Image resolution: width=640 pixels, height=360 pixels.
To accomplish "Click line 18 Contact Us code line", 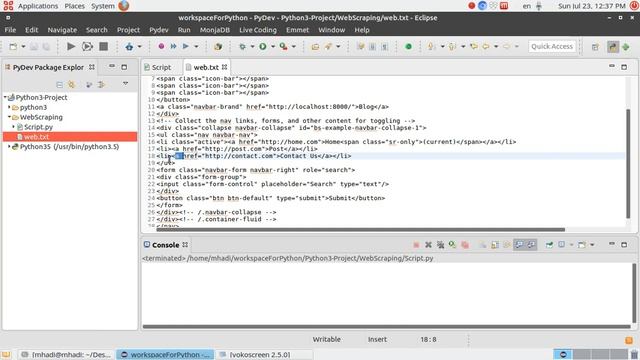I will click(x=253, y=156).
